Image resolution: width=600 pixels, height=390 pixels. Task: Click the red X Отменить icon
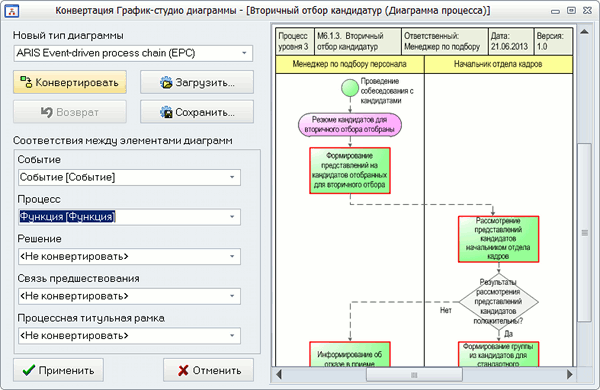tap(183, 370)
